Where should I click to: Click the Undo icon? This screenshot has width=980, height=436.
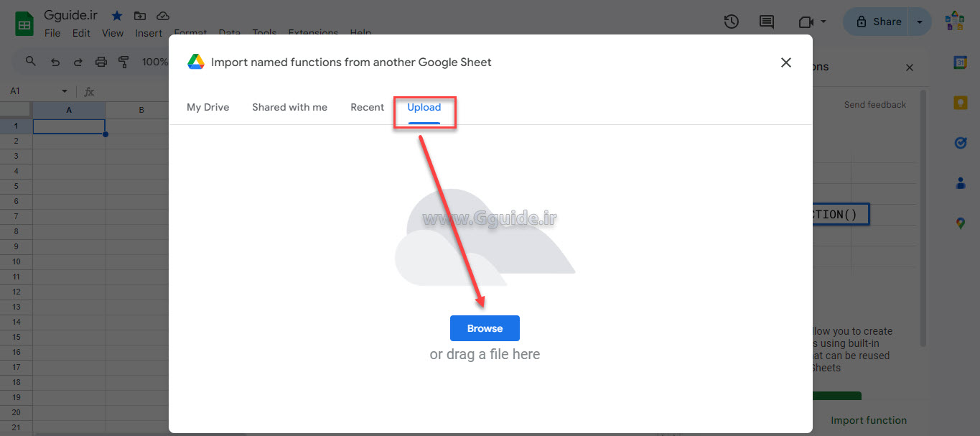click(55, 62)
